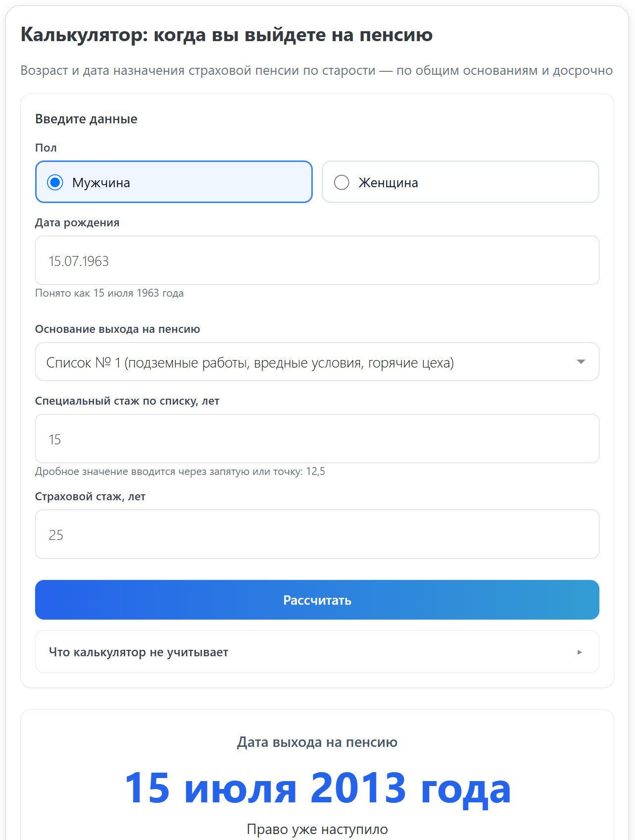Click the Основание выхода на пенсию label

click(117, 329)
